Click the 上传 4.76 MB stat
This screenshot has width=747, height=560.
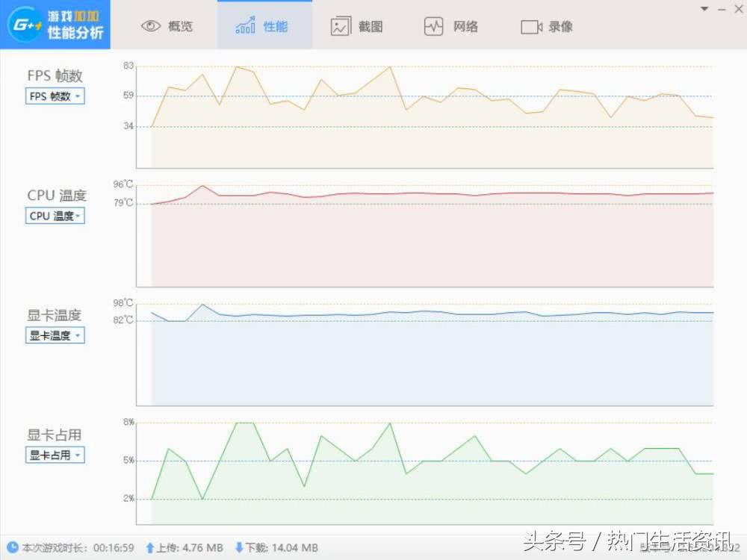(185, 547)
